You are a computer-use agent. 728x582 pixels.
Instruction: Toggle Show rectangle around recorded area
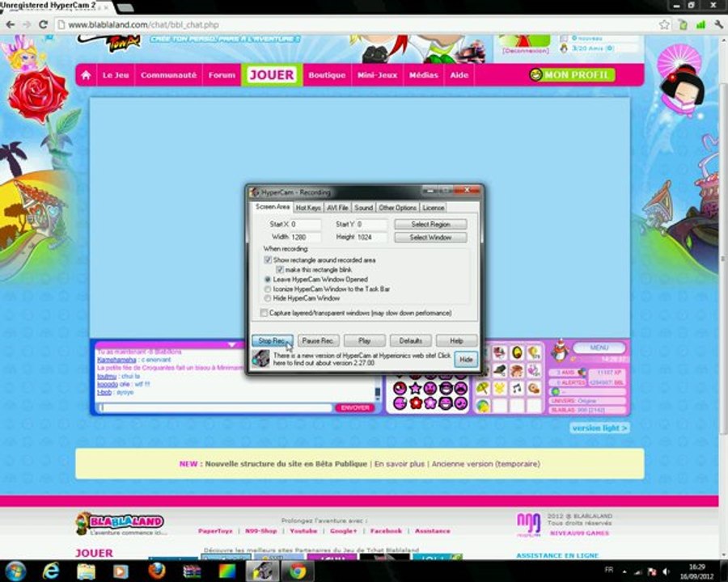tap(268, 260)
